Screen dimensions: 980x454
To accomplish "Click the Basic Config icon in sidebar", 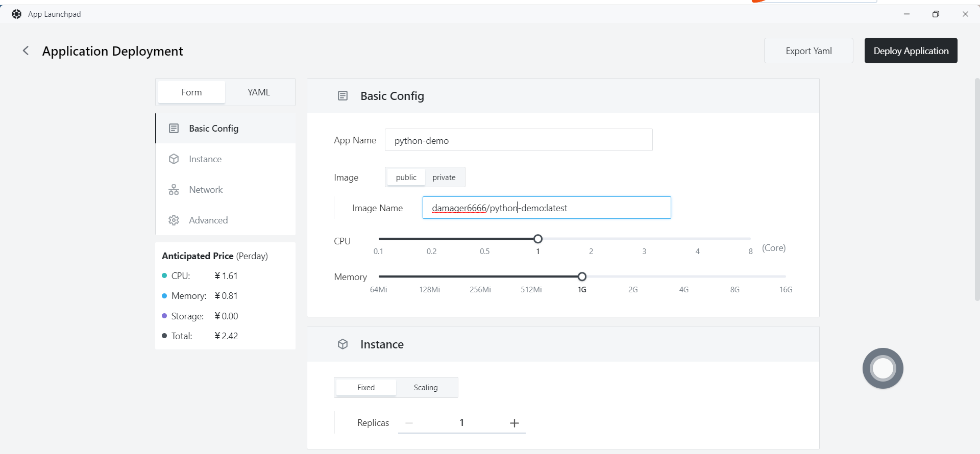I will (x=174, y=129).
